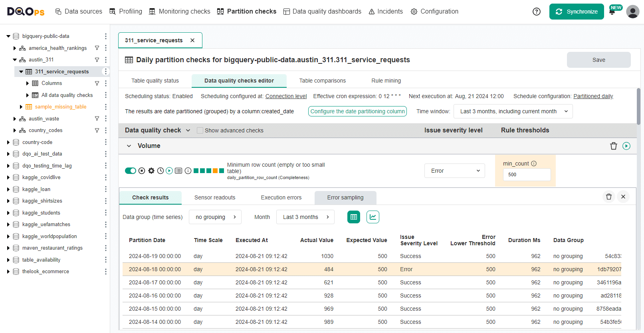Open the Connection level link
The width and height of the screenshot is (644, 333).
click(x=286, y=96)
